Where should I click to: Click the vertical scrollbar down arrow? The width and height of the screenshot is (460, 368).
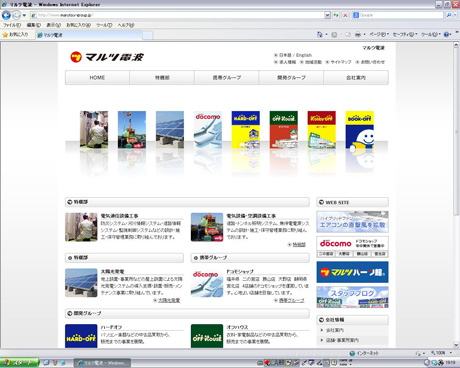[x=456, y=345]
